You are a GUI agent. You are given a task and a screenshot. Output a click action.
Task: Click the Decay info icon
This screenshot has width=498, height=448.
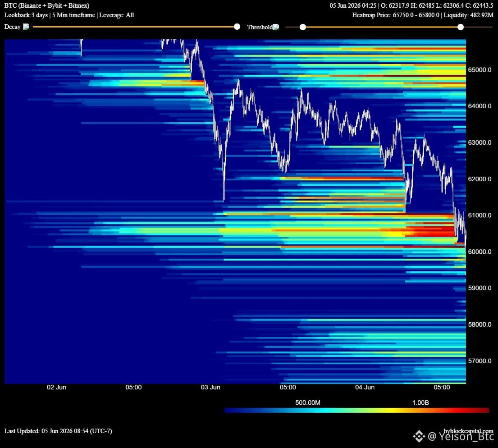26,27
